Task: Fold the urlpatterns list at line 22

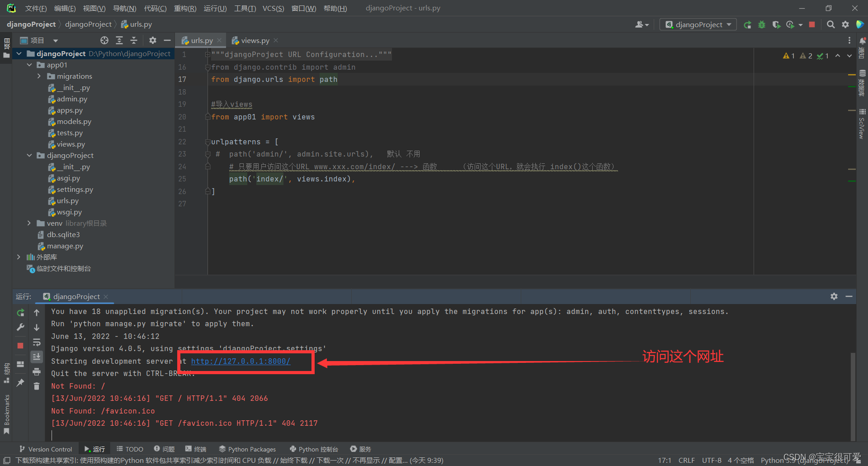Action: (x=208, y=142)
